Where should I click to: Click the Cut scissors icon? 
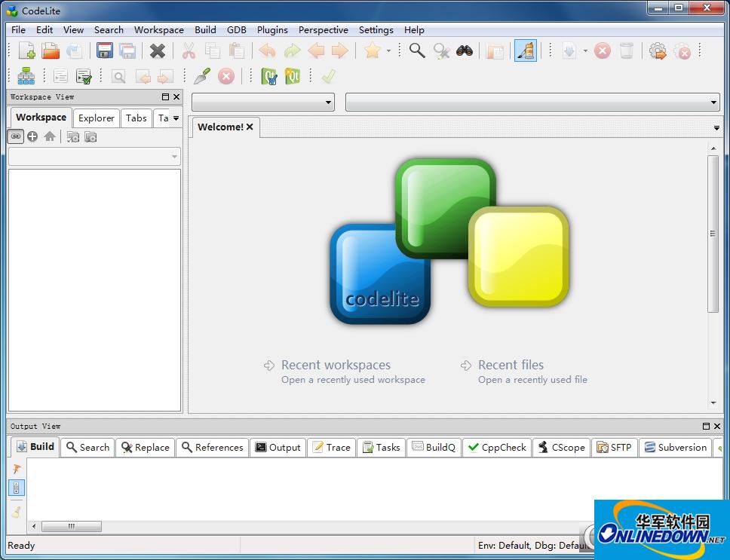[189, 50]
